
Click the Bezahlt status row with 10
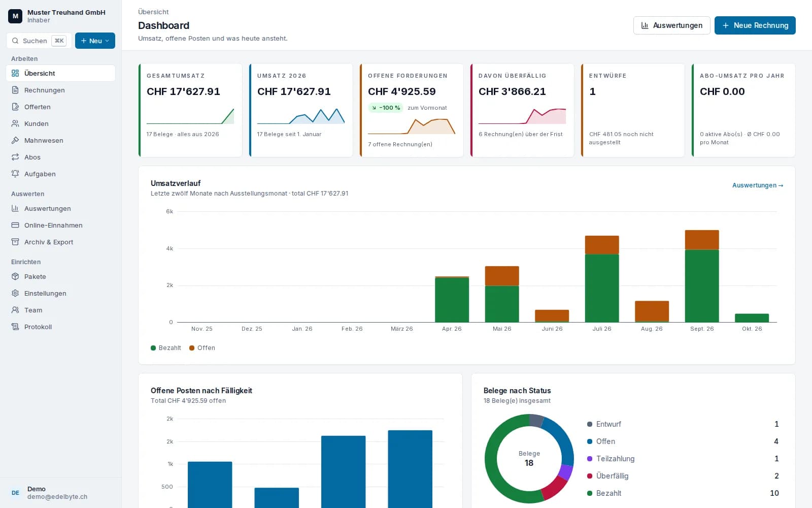(683, 493)
